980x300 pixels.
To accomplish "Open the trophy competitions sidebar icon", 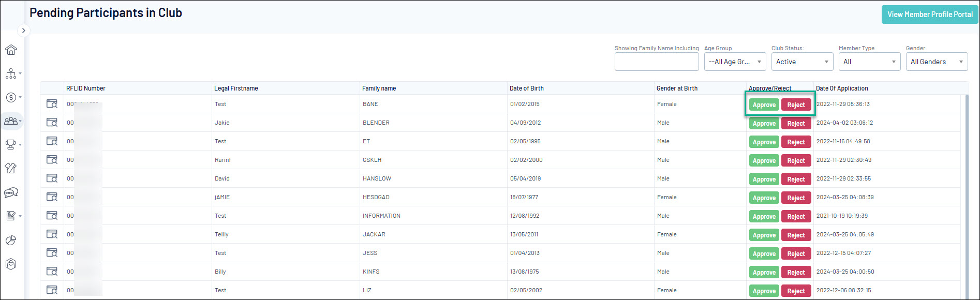I will pyautogui.click(x=11, y=145).
